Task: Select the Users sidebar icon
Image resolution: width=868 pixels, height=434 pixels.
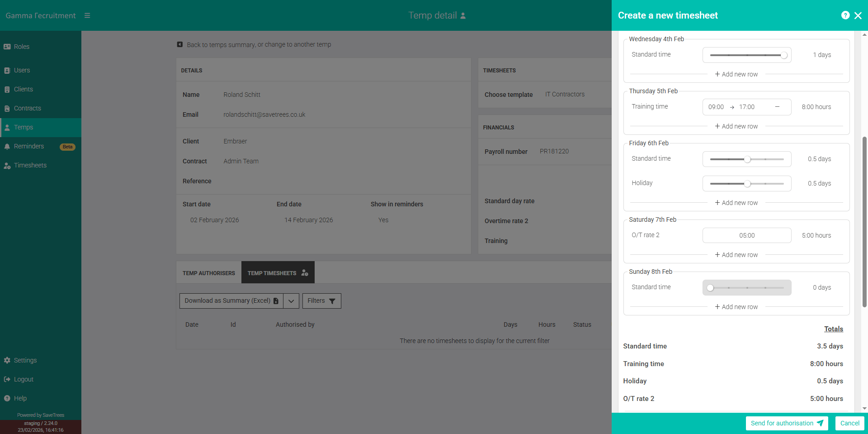Action: (x=21, y=70)
